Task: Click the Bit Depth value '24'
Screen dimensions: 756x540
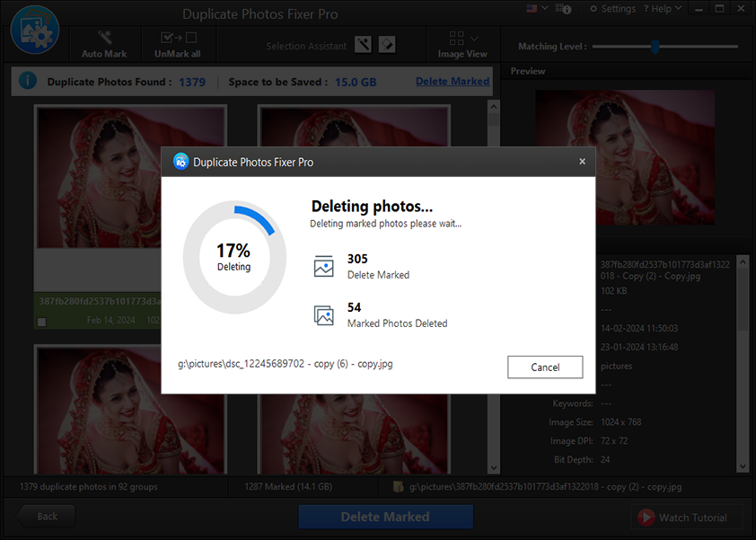Action: pyautogui.click(x=605, y=460)
